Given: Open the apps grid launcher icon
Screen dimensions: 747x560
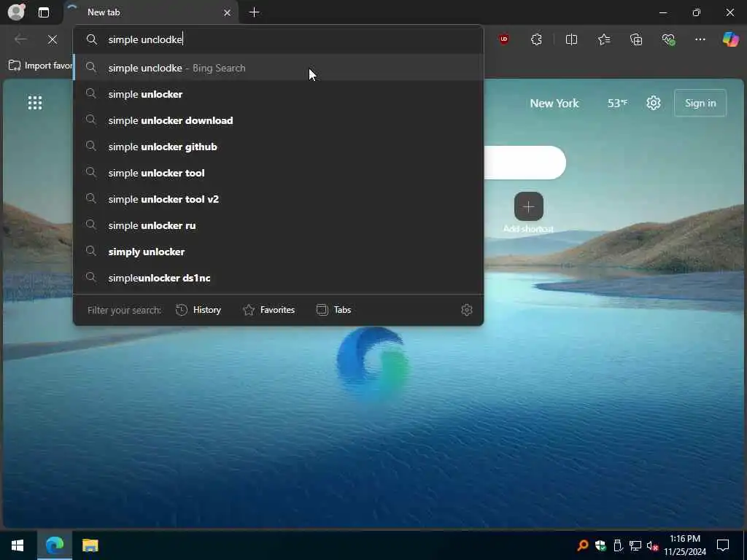Looking at the screenshot, I should point(35,103).
